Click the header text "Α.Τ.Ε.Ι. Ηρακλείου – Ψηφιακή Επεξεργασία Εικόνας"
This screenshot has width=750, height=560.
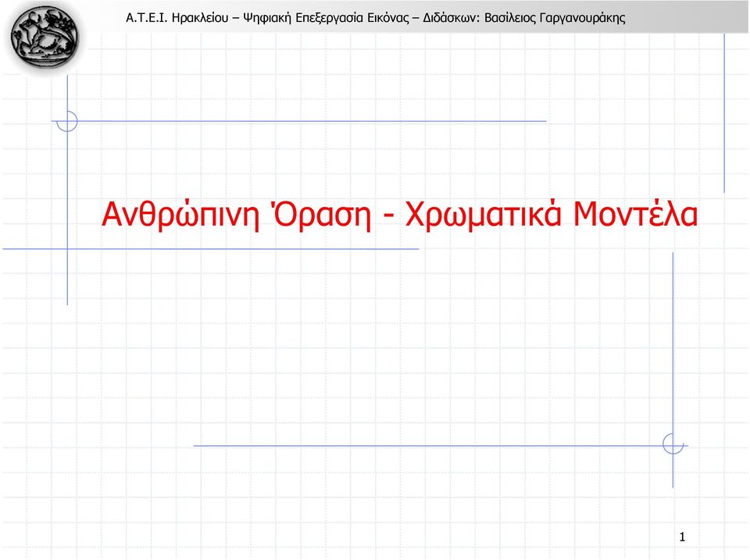(267, 18)
